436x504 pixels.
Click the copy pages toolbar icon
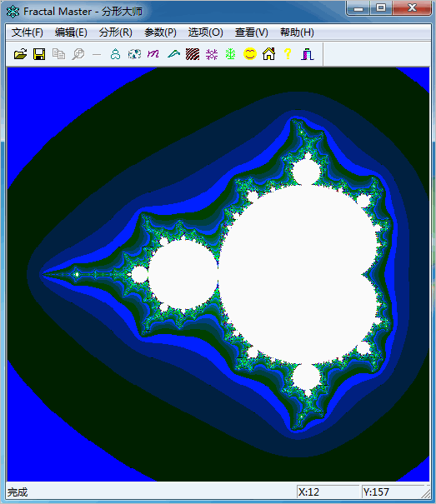click(x=58, y=54)
